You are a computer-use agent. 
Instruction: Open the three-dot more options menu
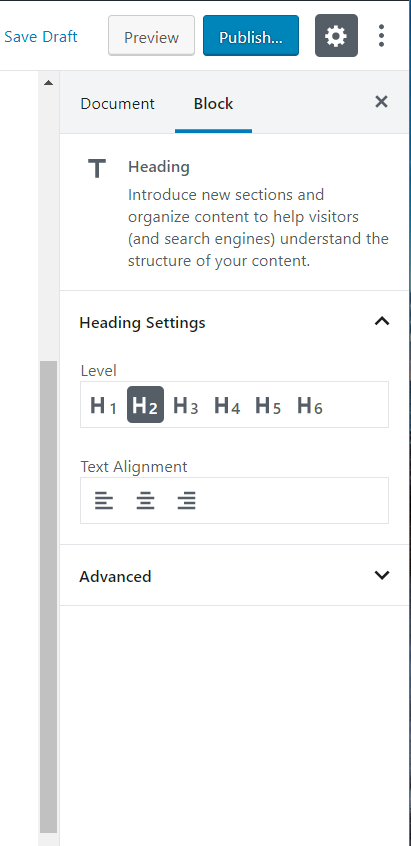point(381,36)
